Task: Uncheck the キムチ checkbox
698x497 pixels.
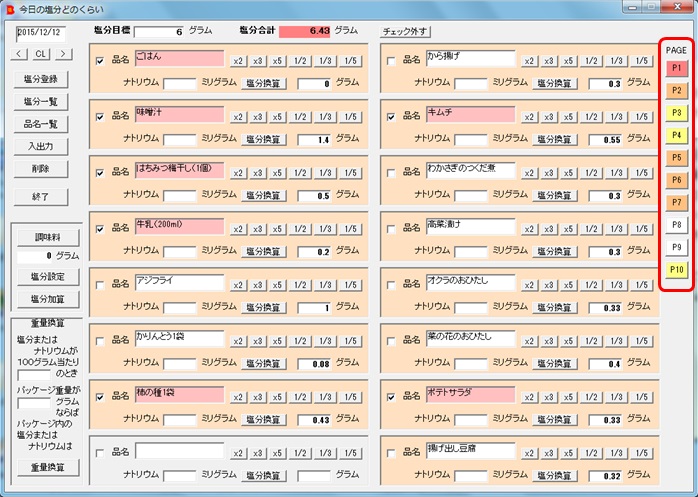Action: click(x=391, y=117)
